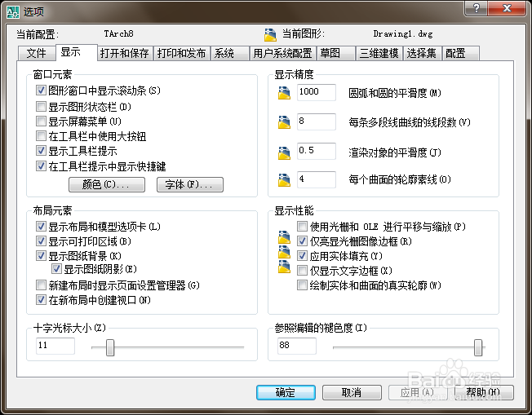Toggle 在工具栏提示中显示快捷键 checkbox
This screenshot has height=415, width=532.
41,166
